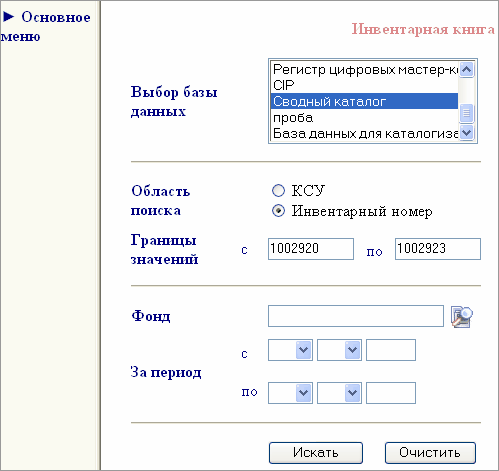Focus the ending value field 1002923
This screenshot has width=499, height=471.
coord(438,249)
